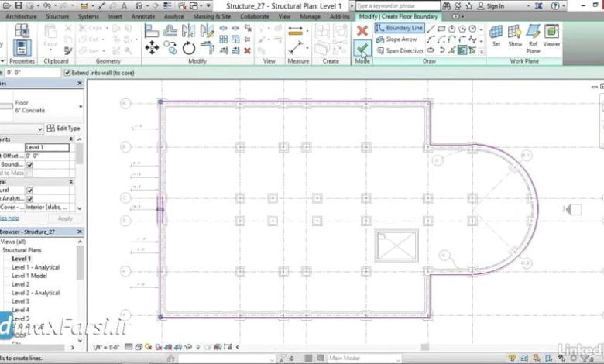The width and height of the screenshot is (604, 364).
Task: Click the red Cancel Edit Mode X
Action: point(362,30)
